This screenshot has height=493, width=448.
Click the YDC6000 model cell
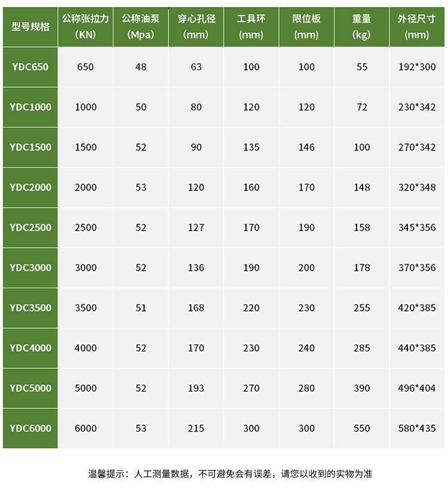[30, 429]
